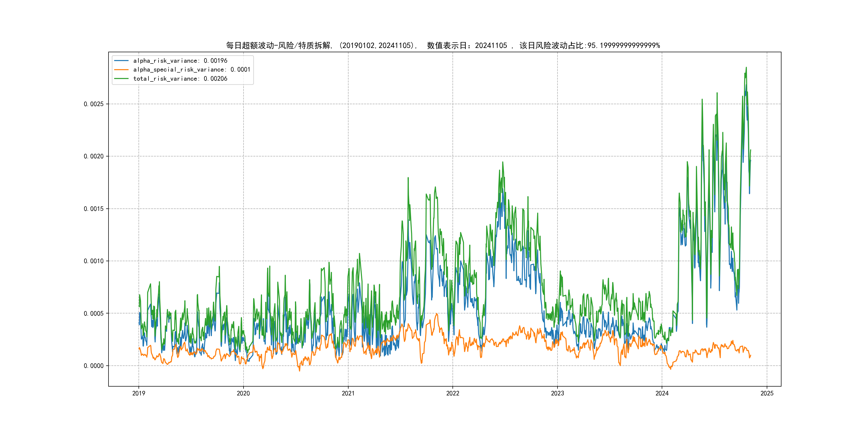Click the 2021 x-axis tick label
The image size is (868, 434).
click(348, 393)
